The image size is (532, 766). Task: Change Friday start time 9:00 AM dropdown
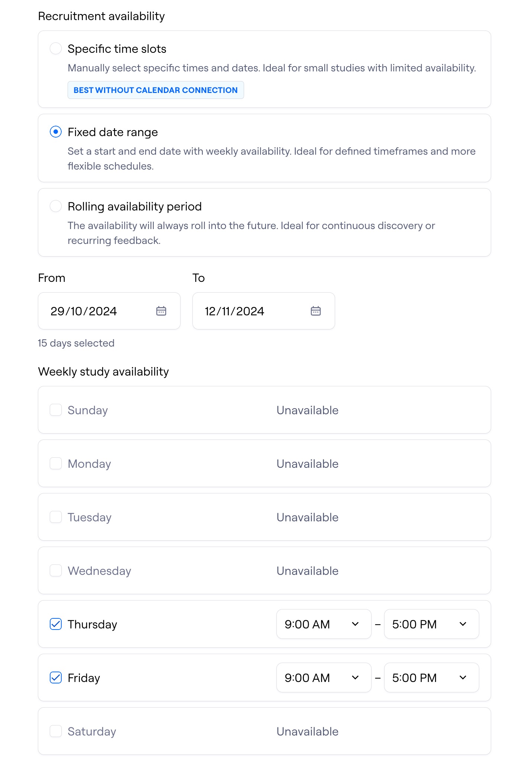tap(324, 678)
